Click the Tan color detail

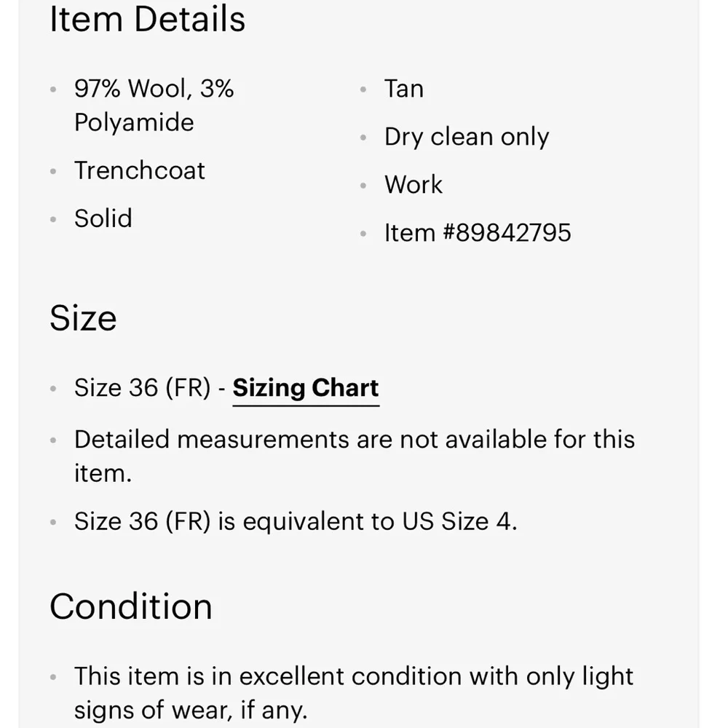tap(404, 89)
